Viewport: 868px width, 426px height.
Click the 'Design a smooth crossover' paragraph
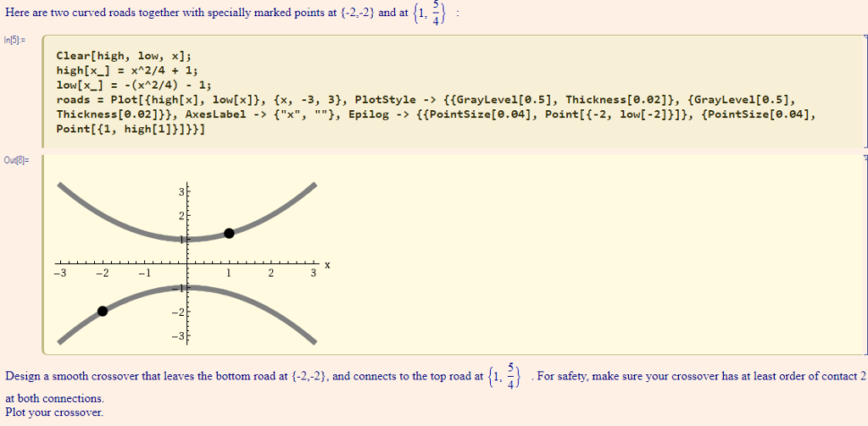pyautogui.click(x=435, y=377)
